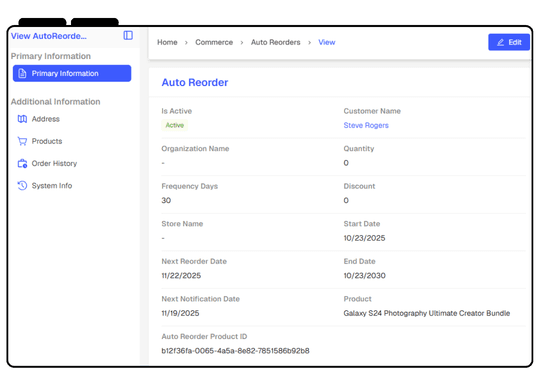Viewport: 540px width, 384px height.
Task: Click Start Date value 10/23/2025
Action: coord(364,238)
